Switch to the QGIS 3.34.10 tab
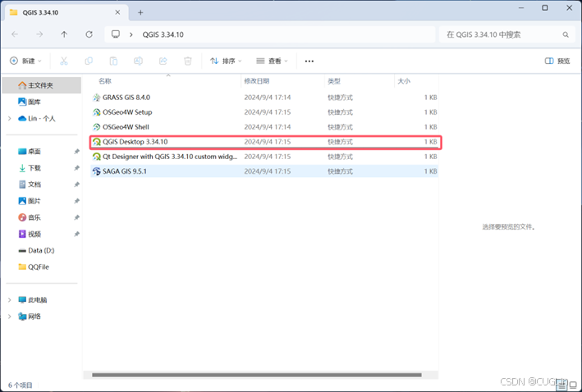Screen dimensions: 582x392 [x=65, y=12]
